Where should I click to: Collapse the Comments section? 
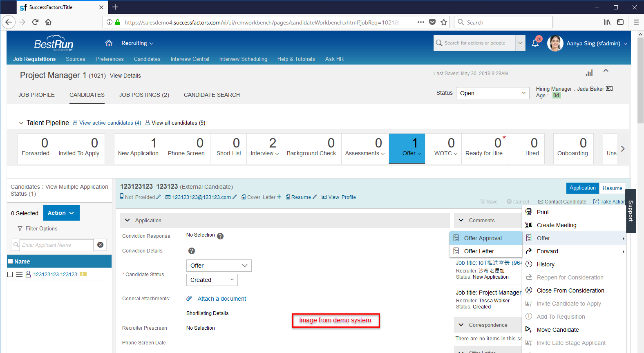tap(461, 220)
